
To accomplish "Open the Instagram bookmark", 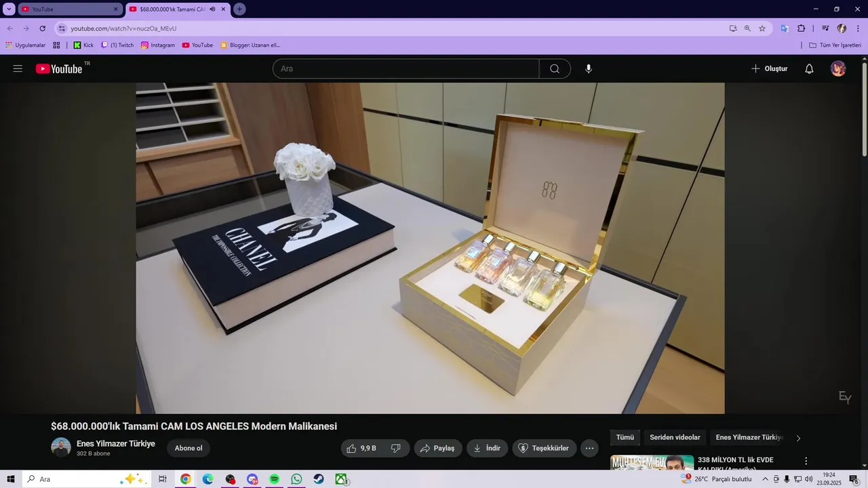I will [x=158, y=45].
